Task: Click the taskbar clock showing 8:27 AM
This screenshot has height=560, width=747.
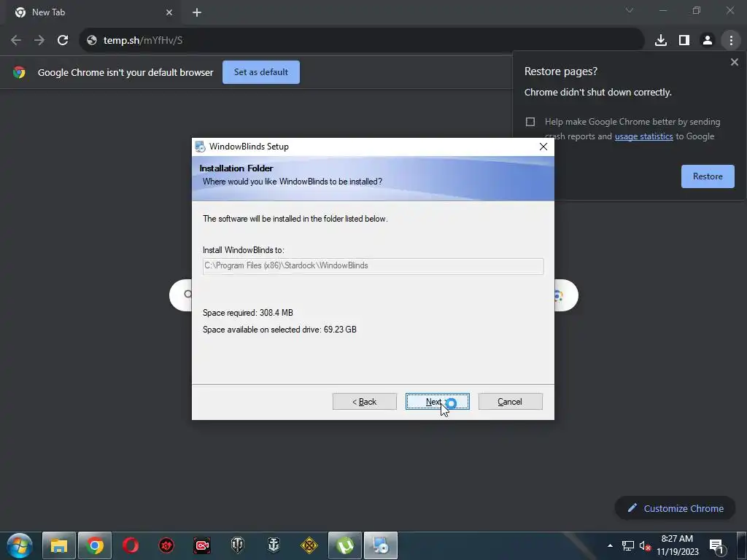Action: pyautogui.click(x=677, y=545)
